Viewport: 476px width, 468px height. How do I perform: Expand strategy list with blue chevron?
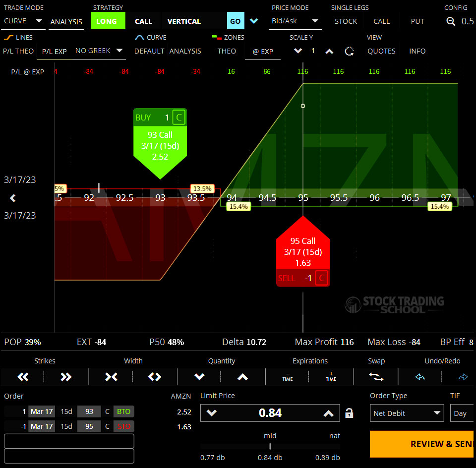pyautogui.click(x=254, y=21)
